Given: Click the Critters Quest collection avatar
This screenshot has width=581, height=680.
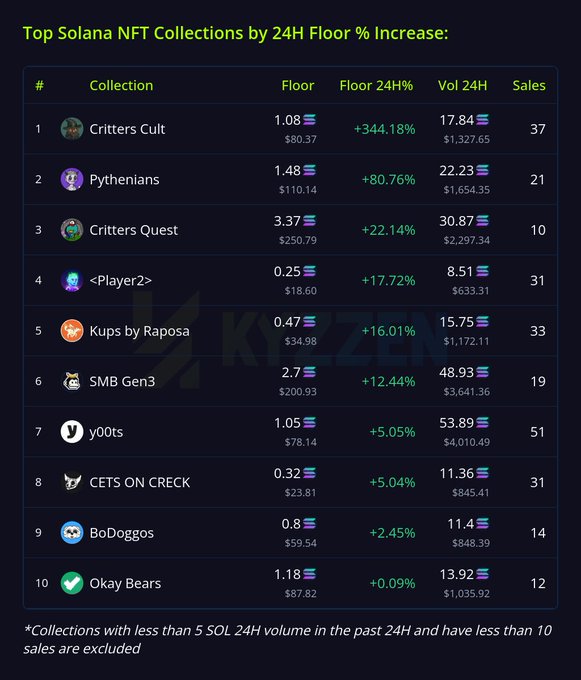Looking at the screenshot, I should [72, 230].
